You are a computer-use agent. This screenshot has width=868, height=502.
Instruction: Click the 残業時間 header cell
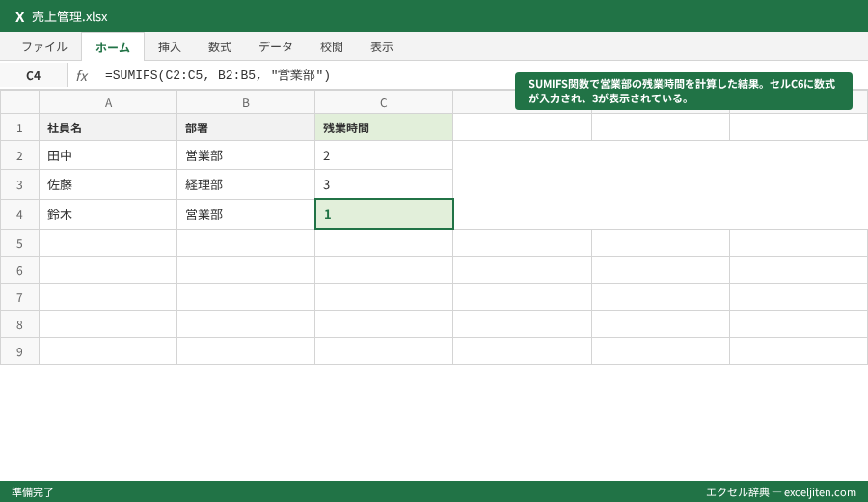(x=384, y=127)
